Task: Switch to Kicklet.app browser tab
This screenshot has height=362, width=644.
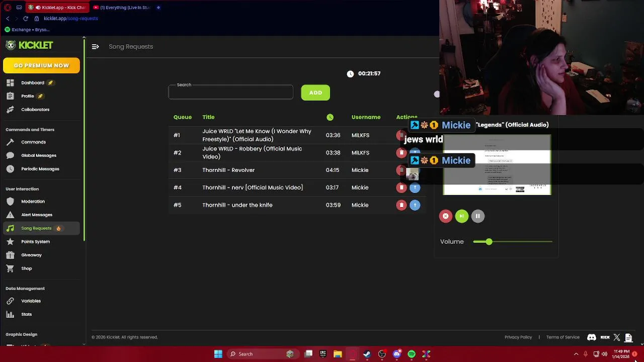Action: (57, 8)
